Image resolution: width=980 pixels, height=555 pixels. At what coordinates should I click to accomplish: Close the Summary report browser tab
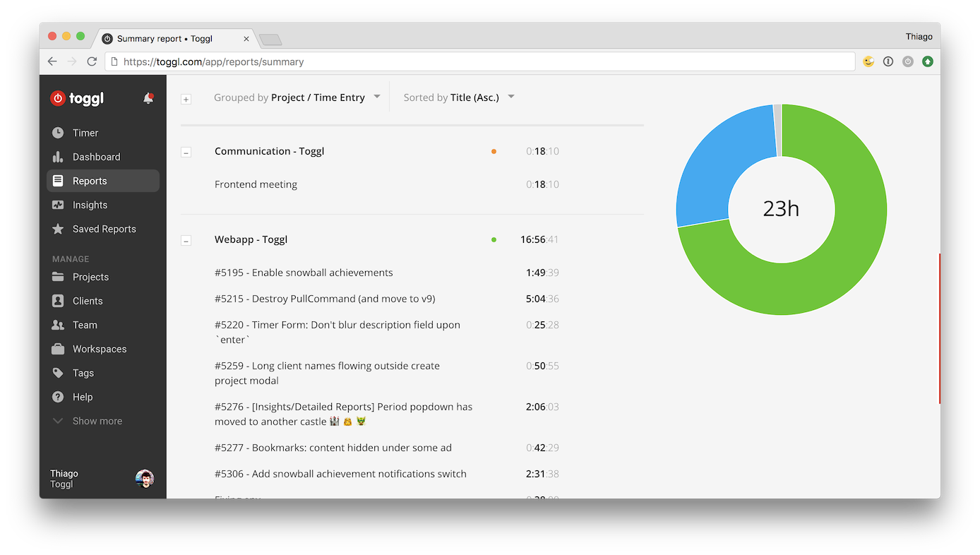click(x=246, y=39)
